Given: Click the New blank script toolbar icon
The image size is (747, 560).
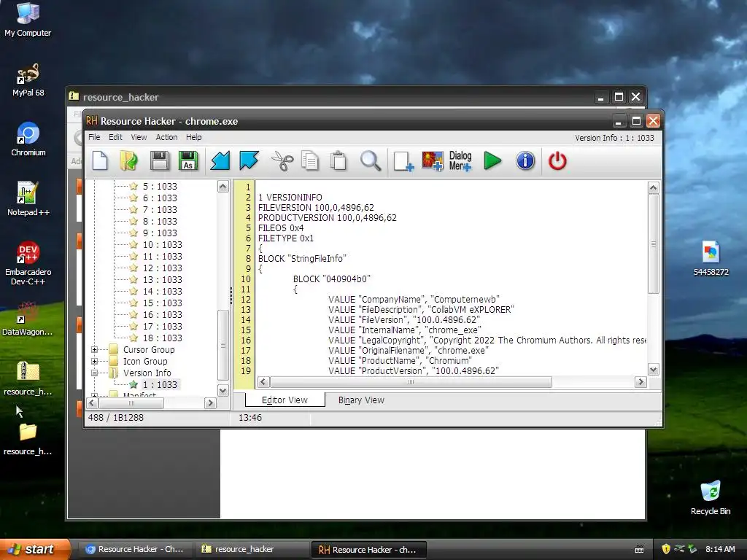Looking at the screenshot, I should (100, 160).
